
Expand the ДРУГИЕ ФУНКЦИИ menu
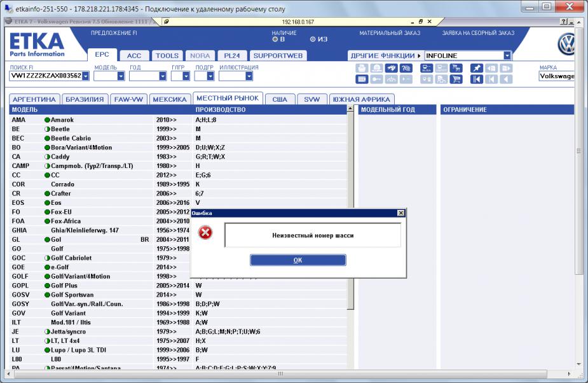tap(385, 55)
